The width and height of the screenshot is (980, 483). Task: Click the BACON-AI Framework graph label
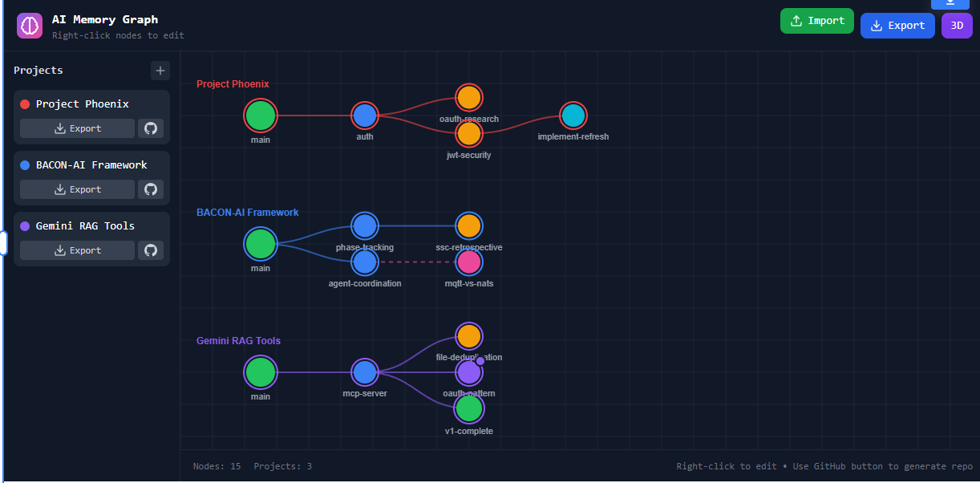point(248,213)
